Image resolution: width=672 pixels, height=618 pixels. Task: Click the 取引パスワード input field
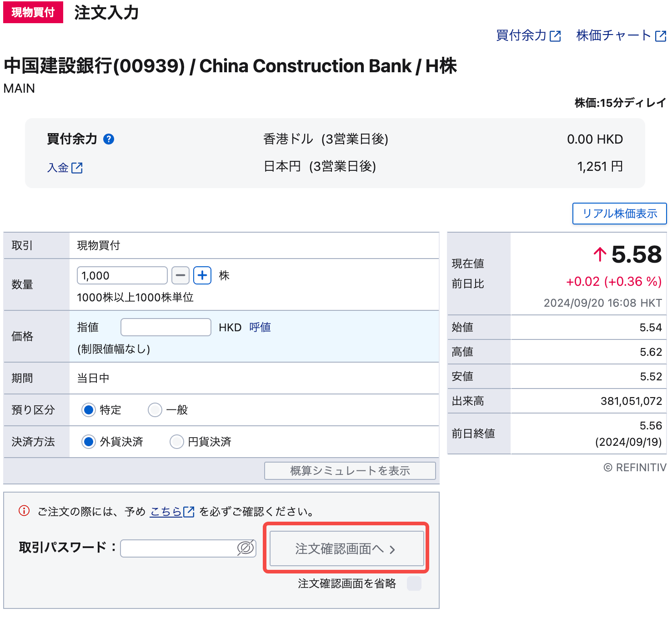click(188, 548)
